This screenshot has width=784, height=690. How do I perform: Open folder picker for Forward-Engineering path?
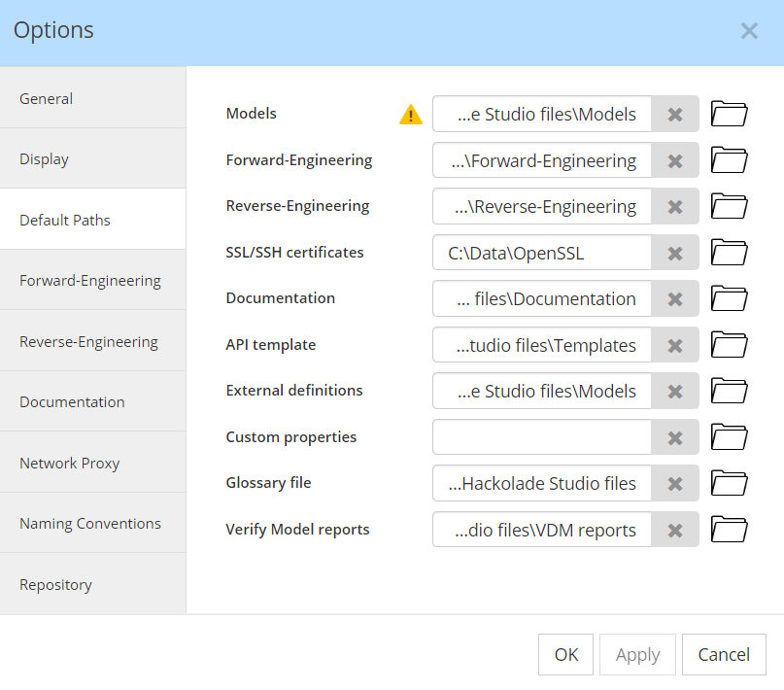pos(729,159)
